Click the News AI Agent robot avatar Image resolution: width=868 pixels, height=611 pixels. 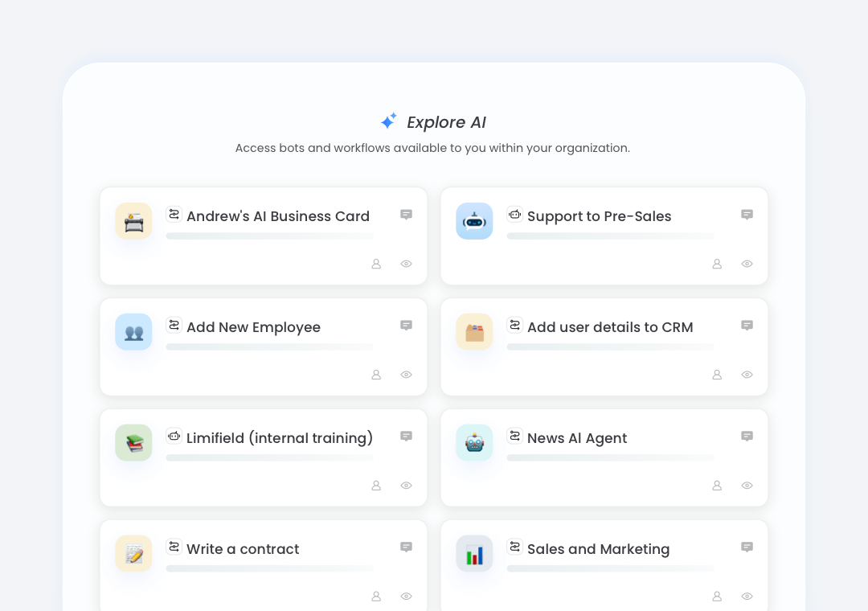pyautogui.click(x=474, y=443)
